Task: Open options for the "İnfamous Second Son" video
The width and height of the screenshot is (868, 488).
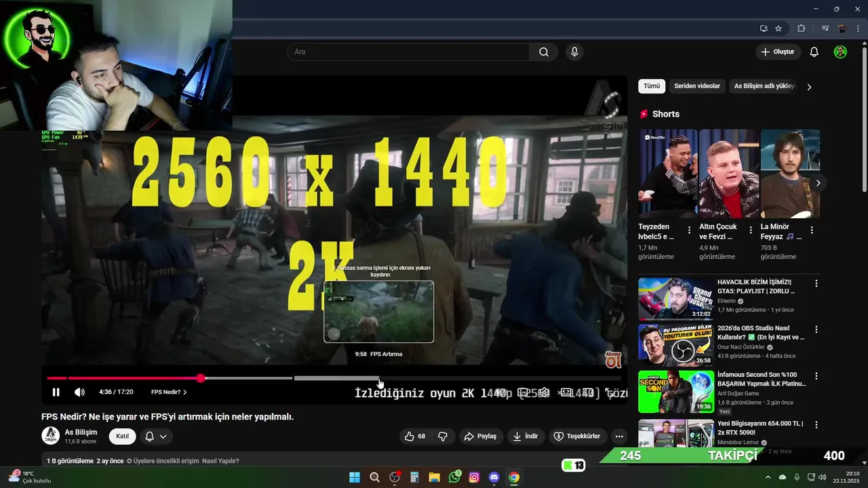Action: point(816,375)
